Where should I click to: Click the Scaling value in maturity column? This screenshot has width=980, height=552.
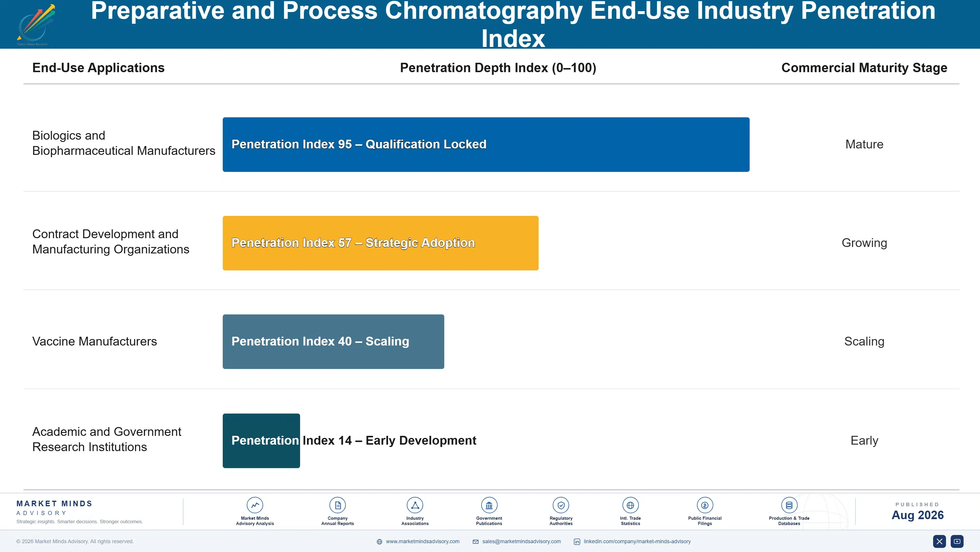tap(864, 341)
